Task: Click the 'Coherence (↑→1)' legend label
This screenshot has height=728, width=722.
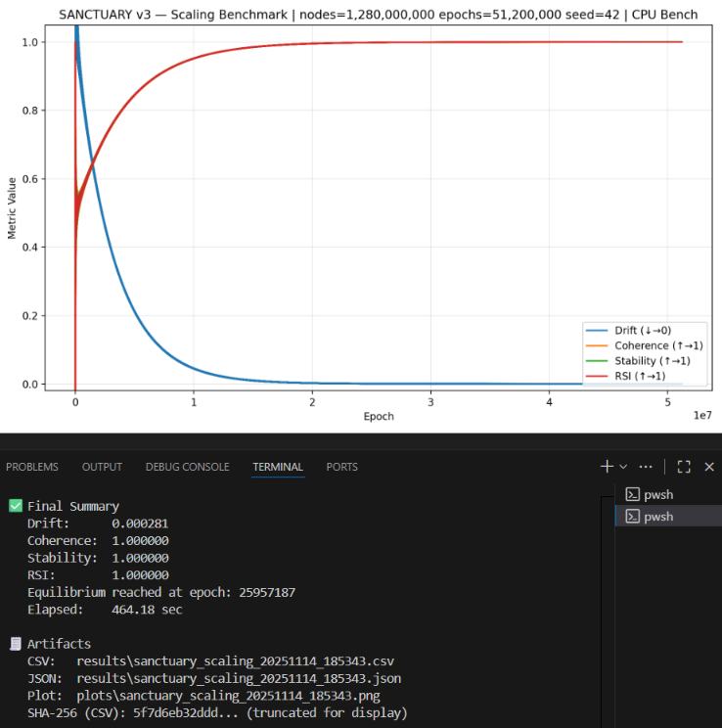Action: pos(658,345)
